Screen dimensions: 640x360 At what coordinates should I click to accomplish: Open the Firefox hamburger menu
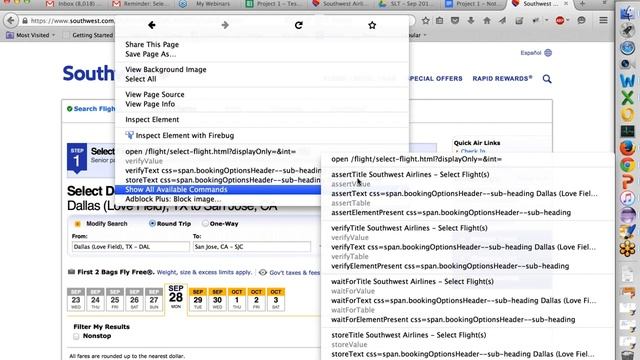603,20
